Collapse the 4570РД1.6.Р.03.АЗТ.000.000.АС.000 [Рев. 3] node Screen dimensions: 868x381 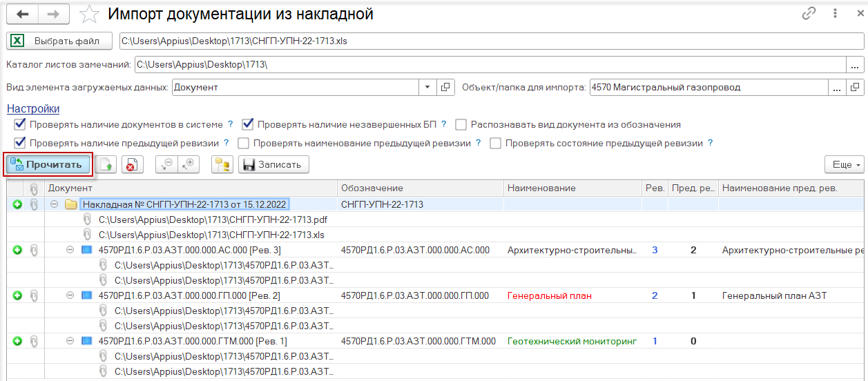pyautogui.click(x=70, y=250)
